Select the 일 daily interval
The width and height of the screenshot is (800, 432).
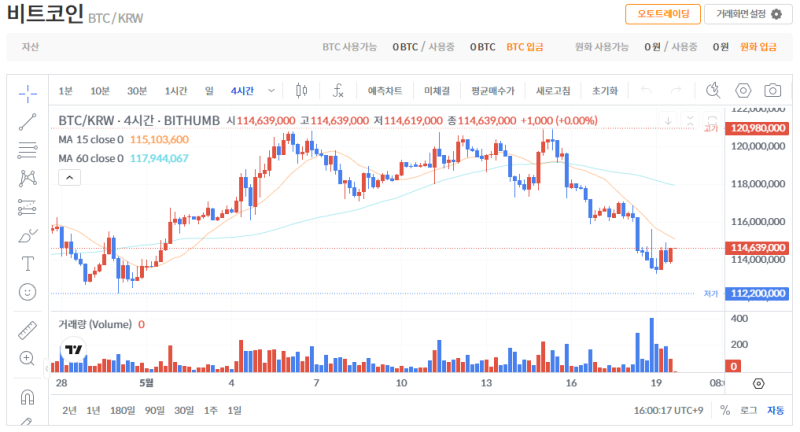[x=209, y=91]
